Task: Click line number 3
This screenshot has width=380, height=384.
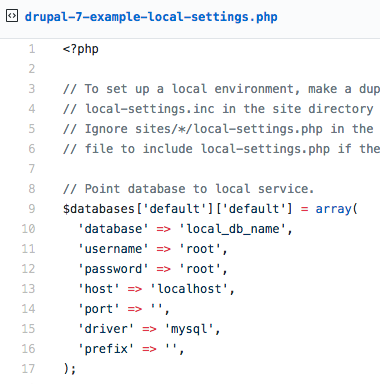Action: click(x=32, y=89)
